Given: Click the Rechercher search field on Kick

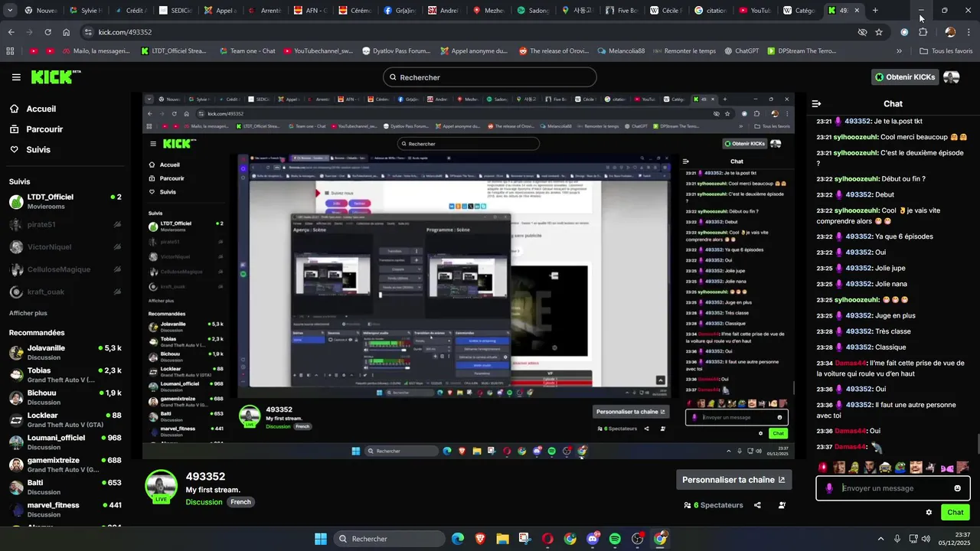Looking at the screenshot, I should click(x=490, y=77).
